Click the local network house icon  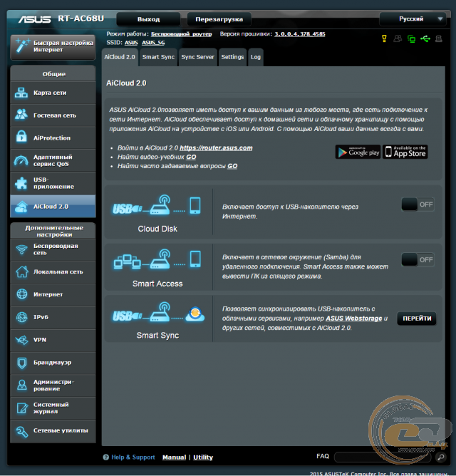pos(22,271)
